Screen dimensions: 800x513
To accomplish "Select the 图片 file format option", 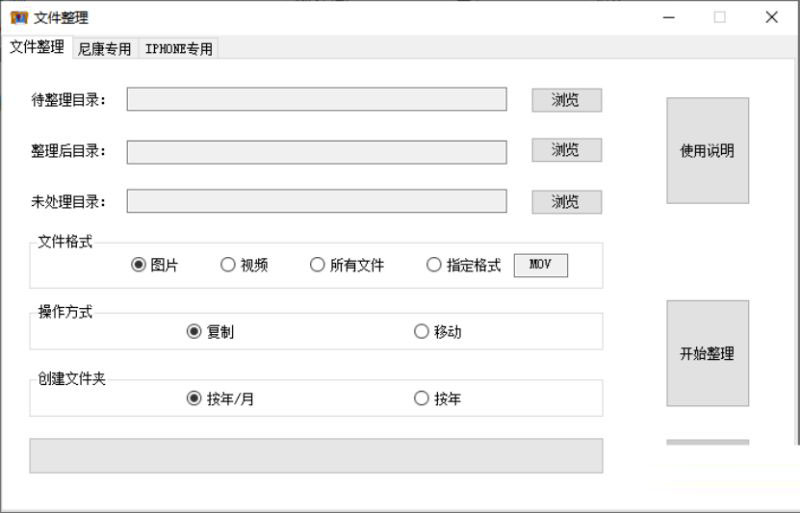I will click(x=139, y=265).
